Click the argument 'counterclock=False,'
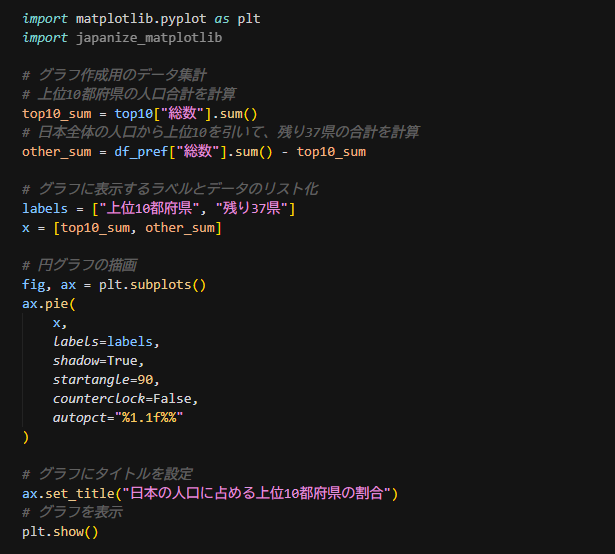 pyautogui.click(x=126, y=399)
